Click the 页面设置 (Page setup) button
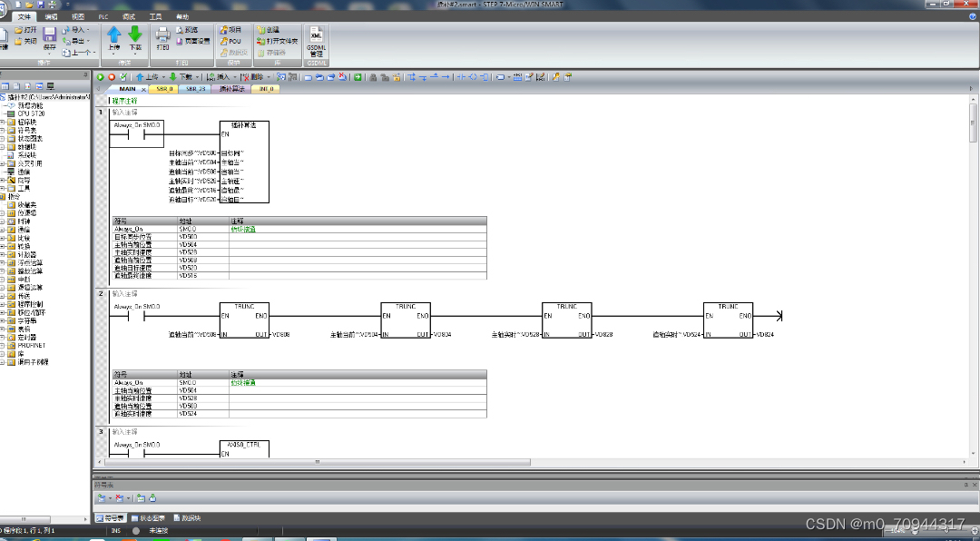This screenshot has height=541, width=980. point(192,41)
